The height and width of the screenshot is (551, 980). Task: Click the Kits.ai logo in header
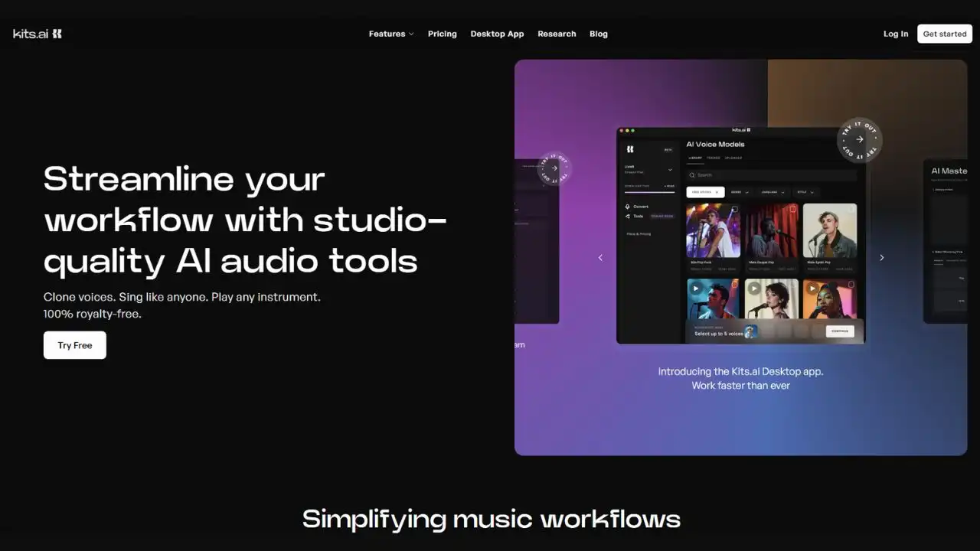[x=38, y=34]
